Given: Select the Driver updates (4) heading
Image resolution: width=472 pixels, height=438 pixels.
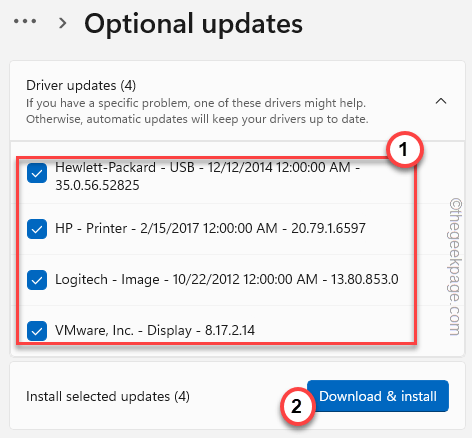Looking at the screenshot, I should click(81, 85).
